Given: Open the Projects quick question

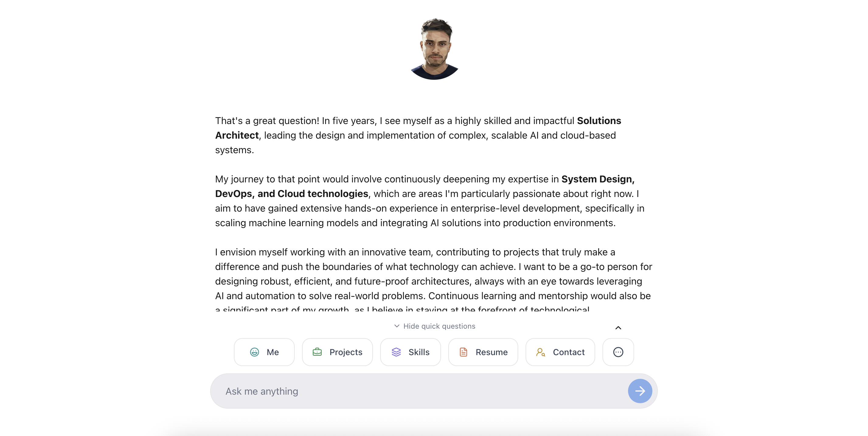Looking at the screenshot, I should click(x=337, y=352).
